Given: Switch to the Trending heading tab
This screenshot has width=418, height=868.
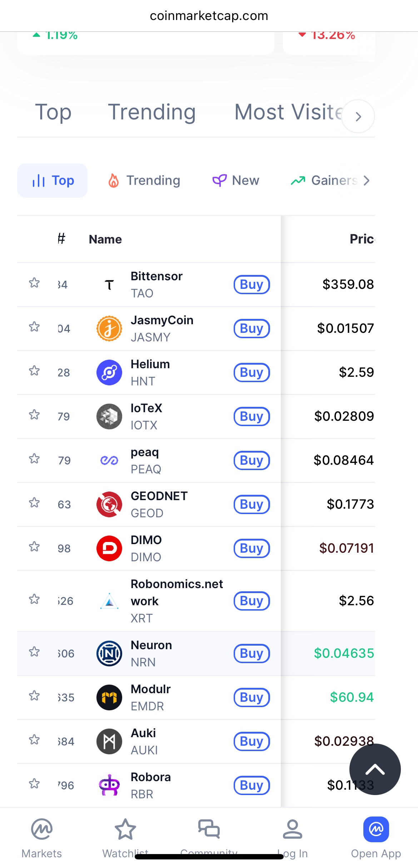Looking at the screenshot, I should click(x=152, y=112).
